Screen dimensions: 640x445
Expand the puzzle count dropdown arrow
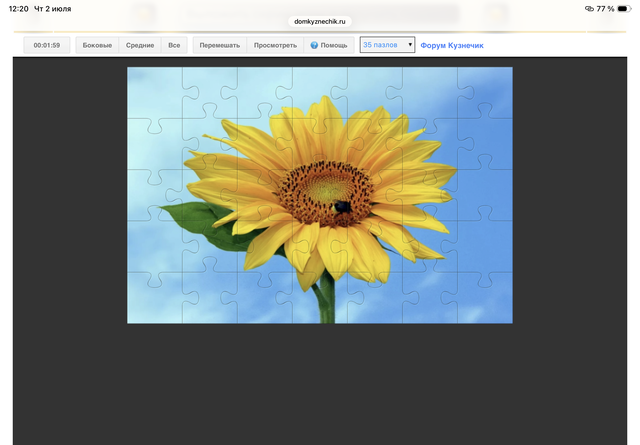click(410, 45)
